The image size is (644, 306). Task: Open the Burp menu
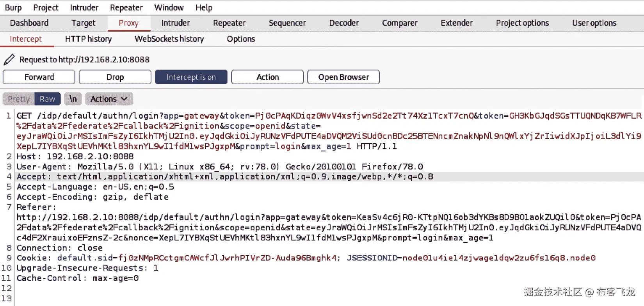tap(13, 7)
